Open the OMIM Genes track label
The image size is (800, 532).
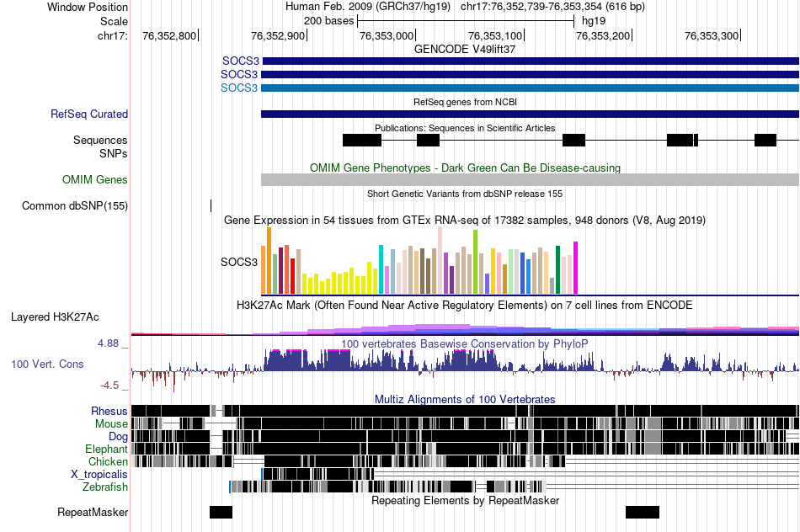pyautogui.click(x=95, y=179)
